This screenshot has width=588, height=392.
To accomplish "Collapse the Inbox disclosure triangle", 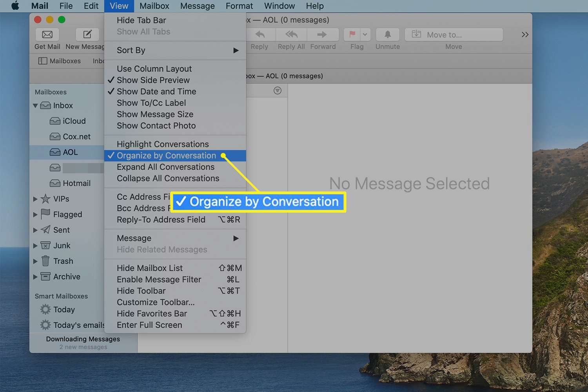I will pos(35,105).
